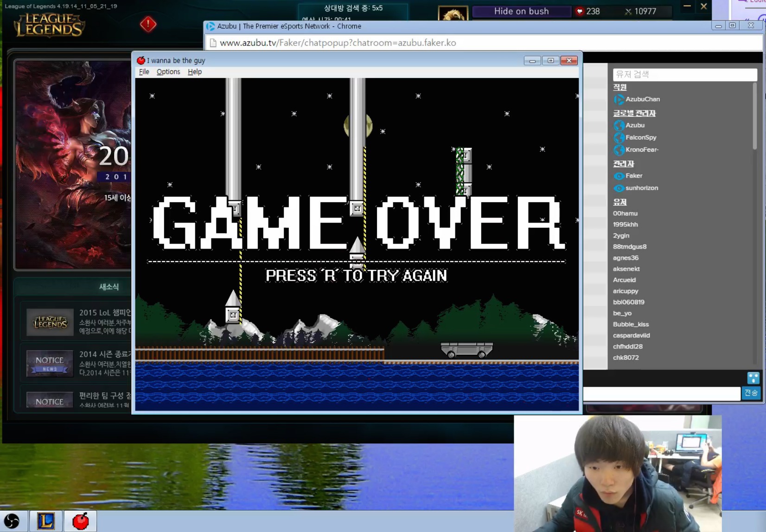
Task: Open the emoticon picker icon above the send button
Action: (x=753, y=378)
